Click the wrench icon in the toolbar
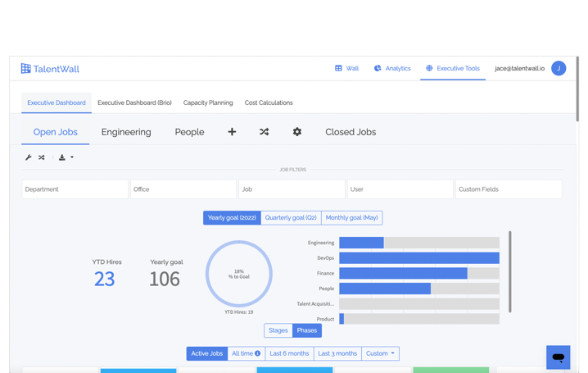 tap(29, 157)
